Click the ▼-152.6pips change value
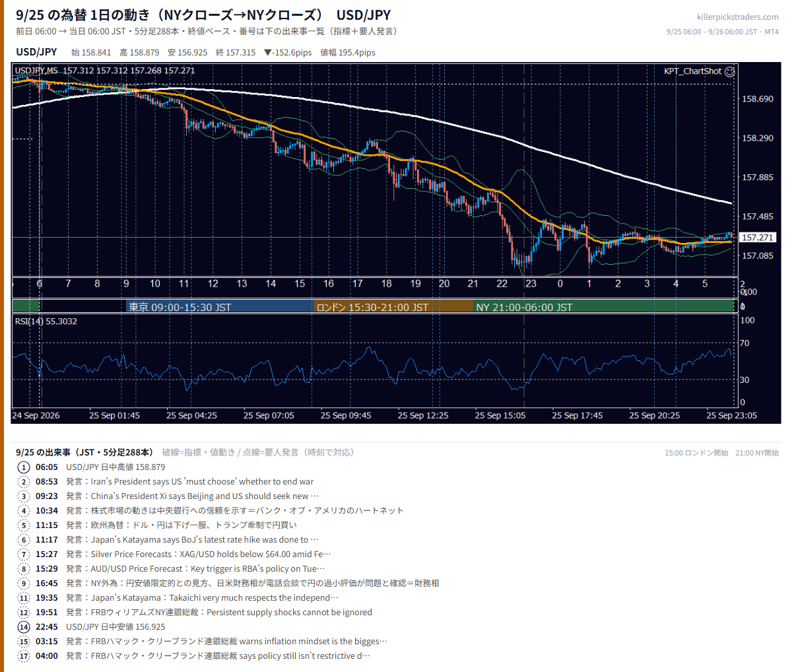 (x=288, y=53)
